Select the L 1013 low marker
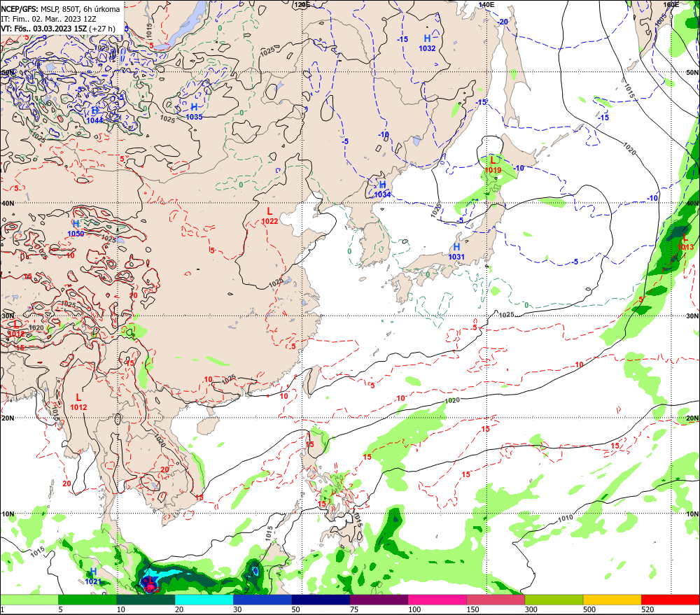This screenshot has width=700, height=615. coord(686,242)
